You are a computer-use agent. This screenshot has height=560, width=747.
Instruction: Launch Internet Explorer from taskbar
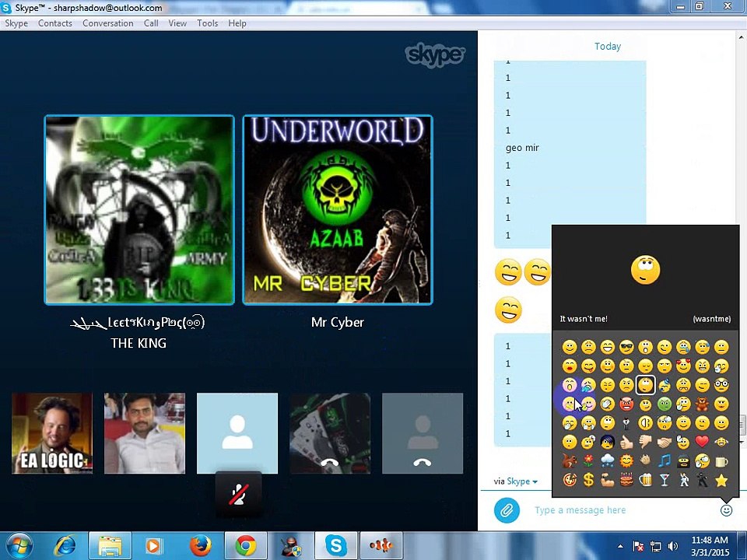pyautogui.click(x=65, y=546)
